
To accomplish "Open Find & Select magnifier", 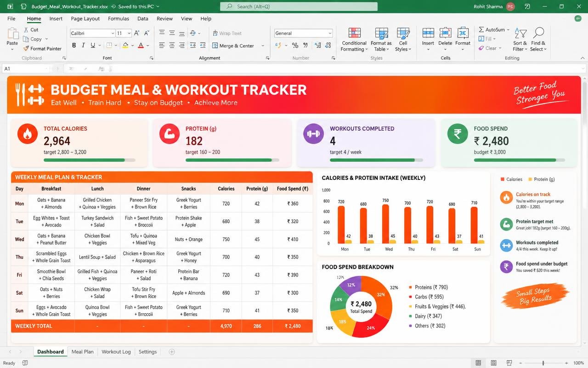I will pyautogui.click(x=538, y=40).
